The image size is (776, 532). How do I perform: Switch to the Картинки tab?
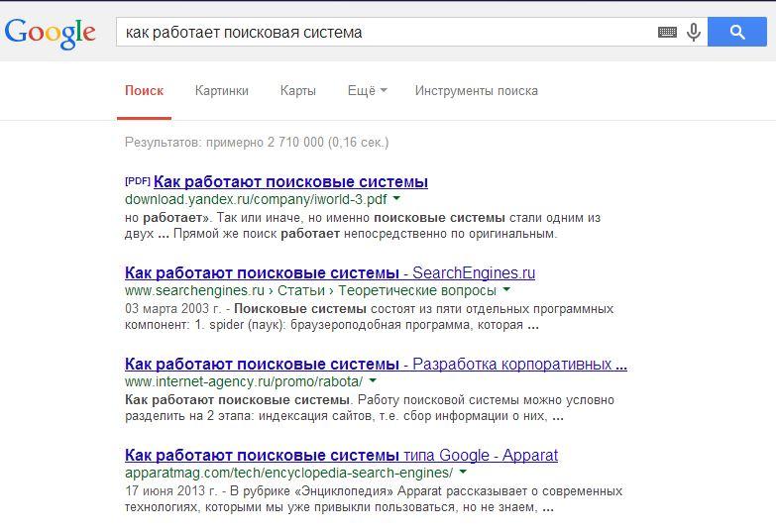[222, 91]
